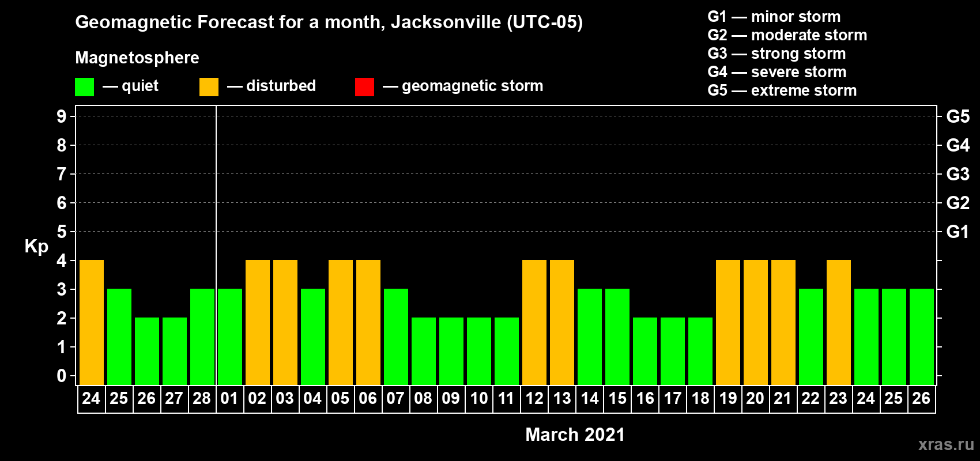Screen dimensions: 980x461
Task: Click the orange bar for February 24
Action: [x=92, y=323]
